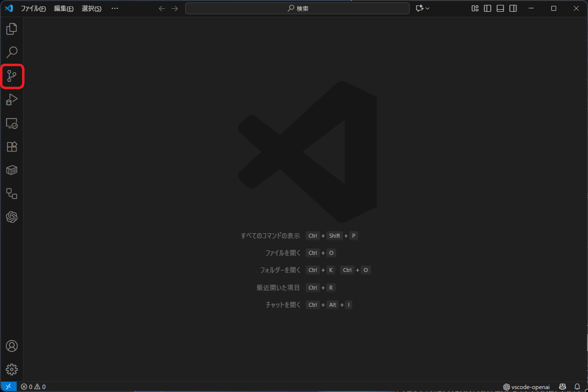Open the Extensions view
The width and height of the screenshot is (588, 392).
(x=12, y=147)
